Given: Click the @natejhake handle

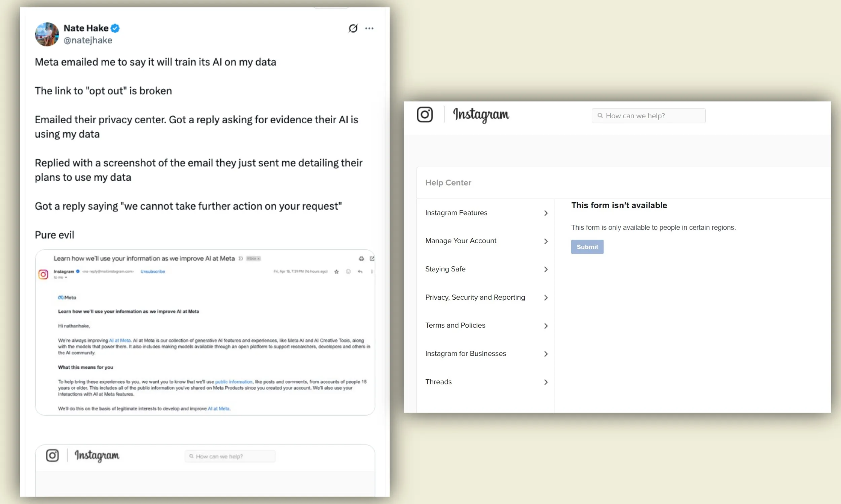Looking at the screenshot, I should (88, 40).
